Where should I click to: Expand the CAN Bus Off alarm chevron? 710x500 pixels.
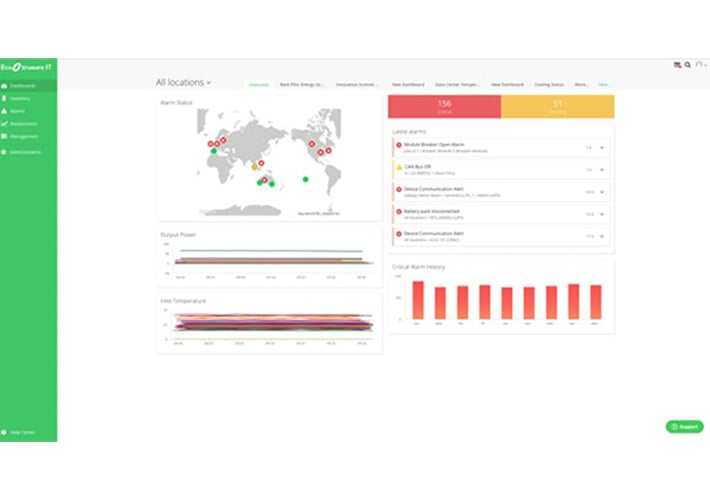(602, 170)
